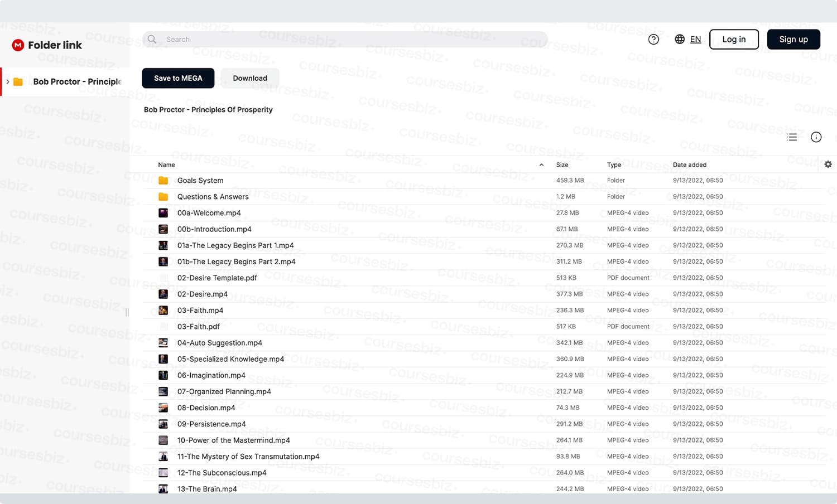Click thumbnail of 11-The Mystery of Sex Transmutation.mp4

[x=163, y=457]
